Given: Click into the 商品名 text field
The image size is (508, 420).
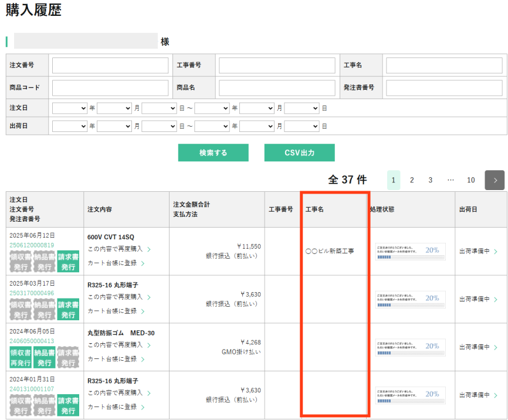Looking at the screenshot, I should click(276, 88).
